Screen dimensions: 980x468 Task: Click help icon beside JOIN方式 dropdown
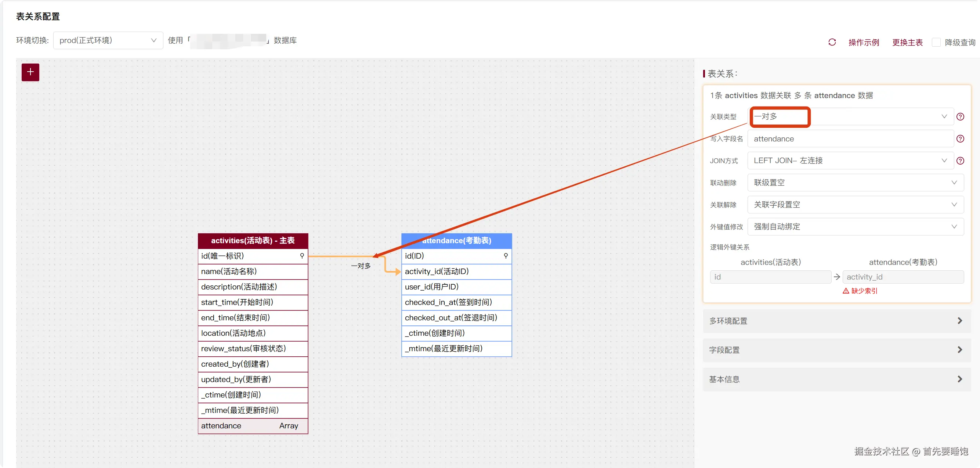coord(960,161)
